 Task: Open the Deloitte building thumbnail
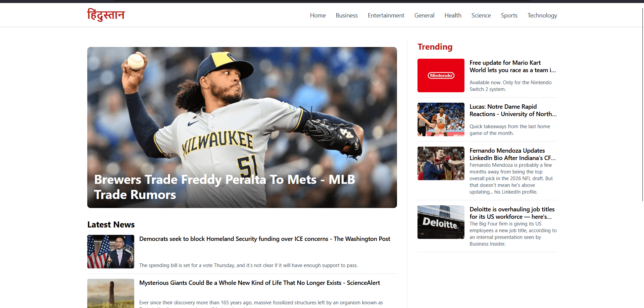[x=441, y=222]
